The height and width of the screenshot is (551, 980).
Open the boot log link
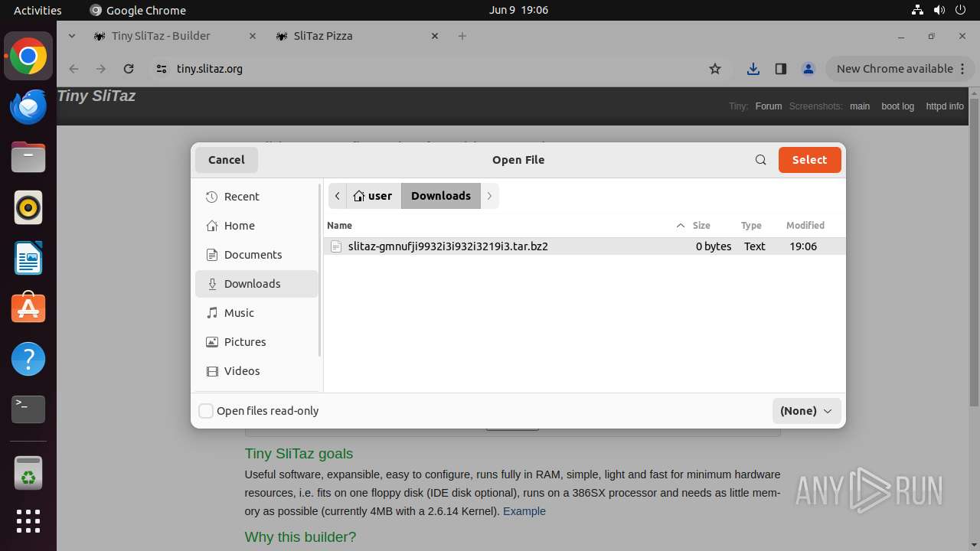(x=897, y=106)
